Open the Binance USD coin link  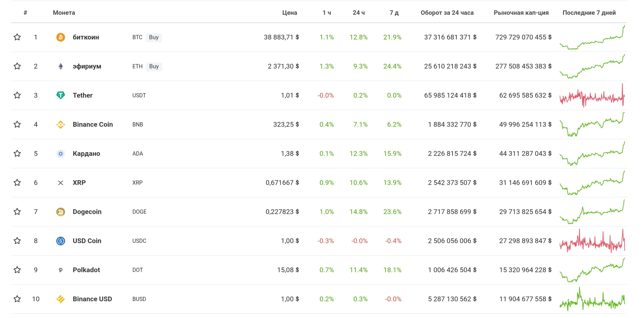tap(92, 299)
